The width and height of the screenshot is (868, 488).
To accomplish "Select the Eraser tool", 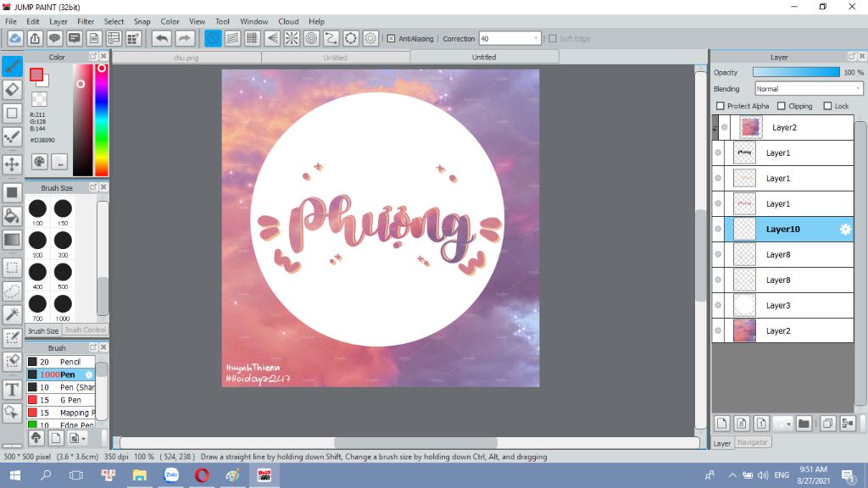I will point(12,90).
